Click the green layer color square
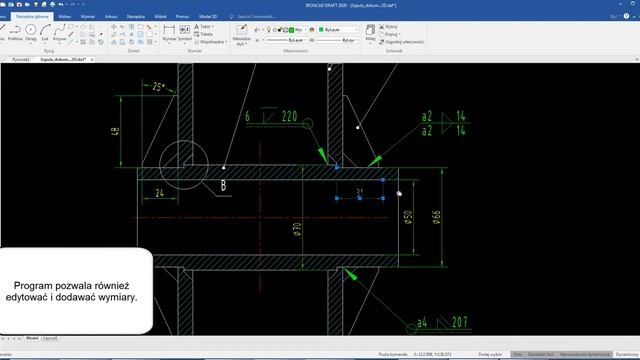Viewport: 640px width, 360px height. click(291, 30)
